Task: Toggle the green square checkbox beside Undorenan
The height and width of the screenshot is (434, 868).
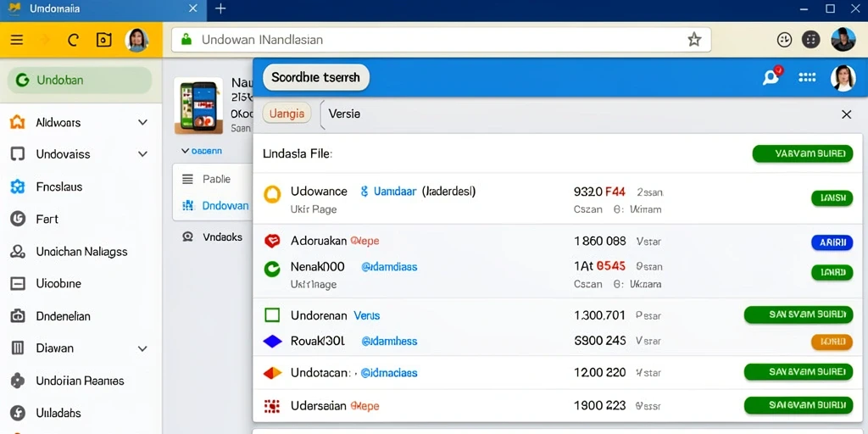Action: tap(272, 315)
